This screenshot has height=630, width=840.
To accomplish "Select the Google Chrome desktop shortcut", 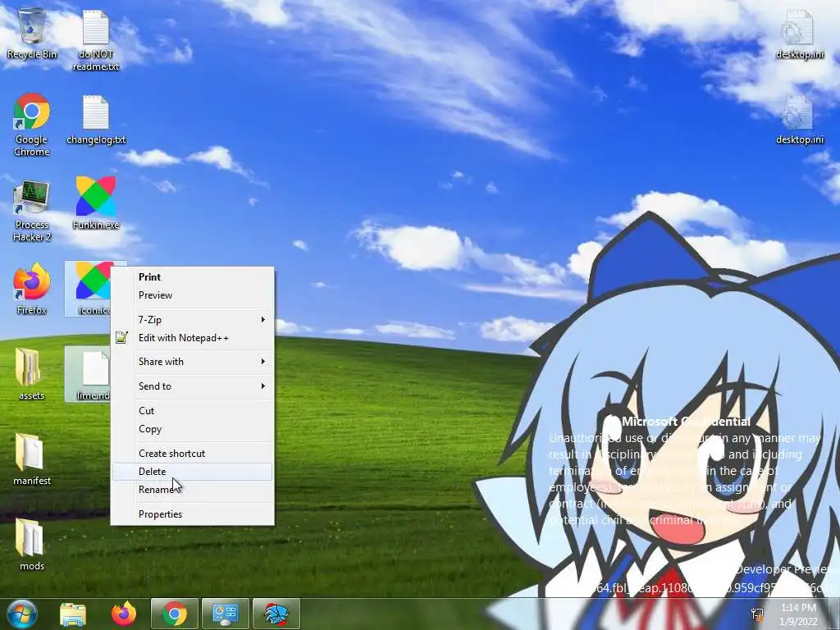I will [32, 125].
